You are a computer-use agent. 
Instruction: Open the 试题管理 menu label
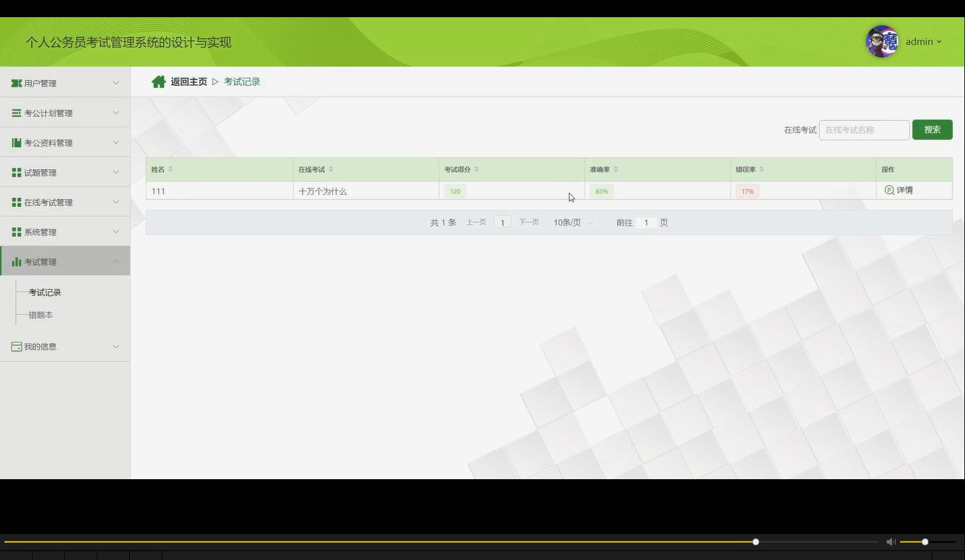pos(40,172)
